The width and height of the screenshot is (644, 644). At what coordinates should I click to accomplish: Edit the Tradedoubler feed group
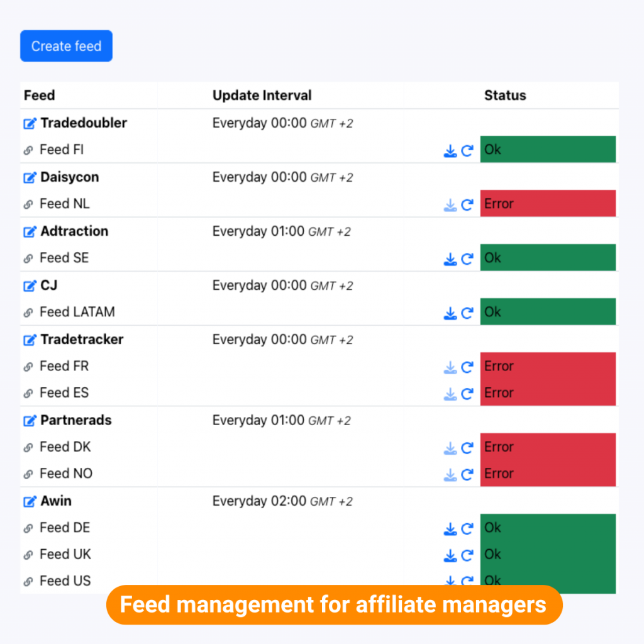click(30, 123)
